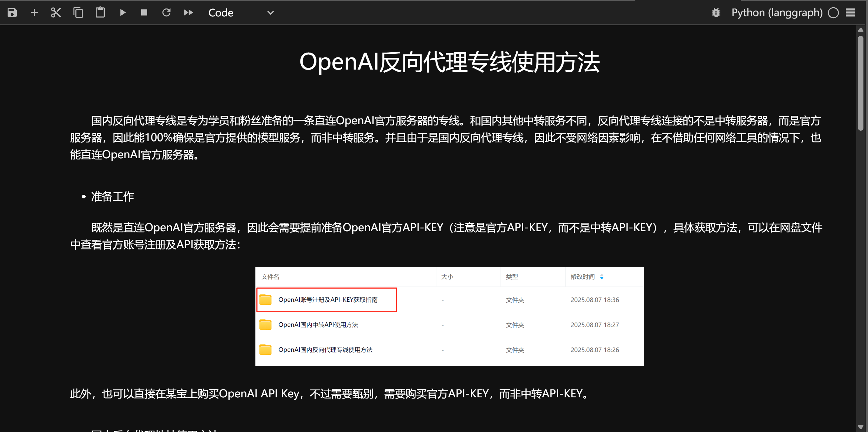Paste the cell from clipboard

tap(100, 13)
